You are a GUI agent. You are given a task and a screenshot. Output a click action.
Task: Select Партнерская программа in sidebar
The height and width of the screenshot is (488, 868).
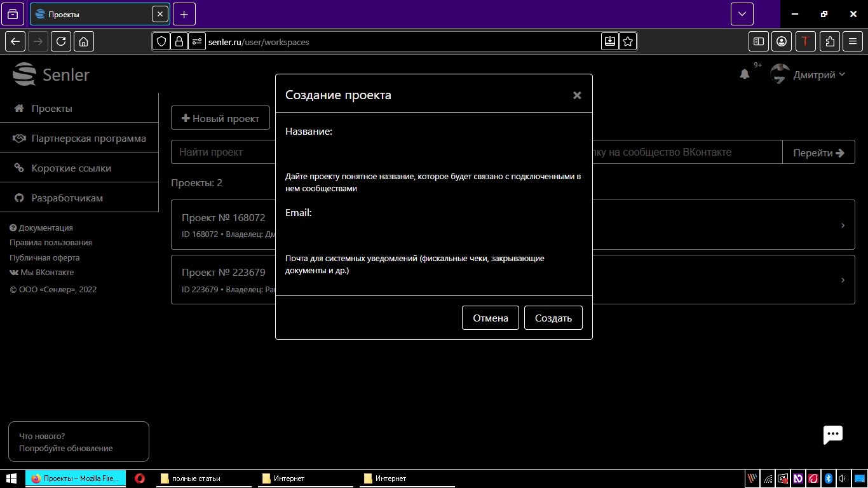click(88, 138)
